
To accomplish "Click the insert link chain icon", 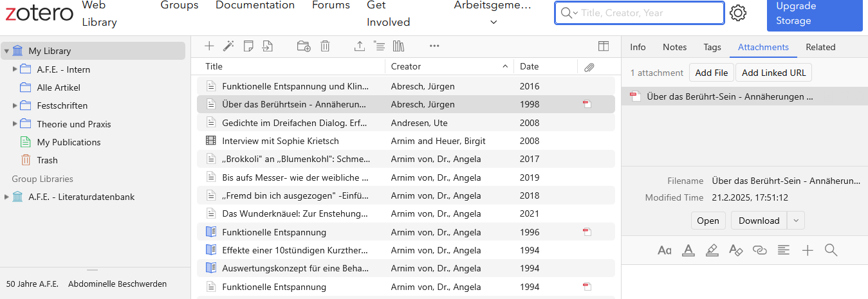I will [760, 250].
